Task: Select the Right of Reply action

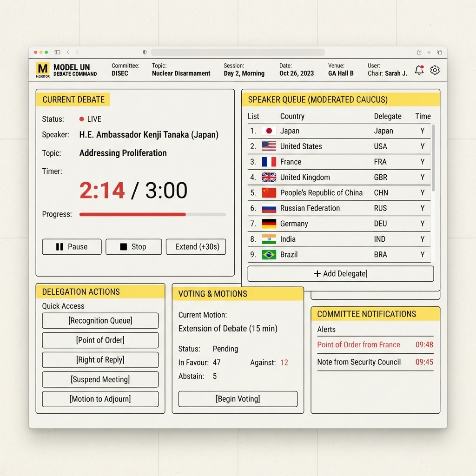Action: [100, 360]
